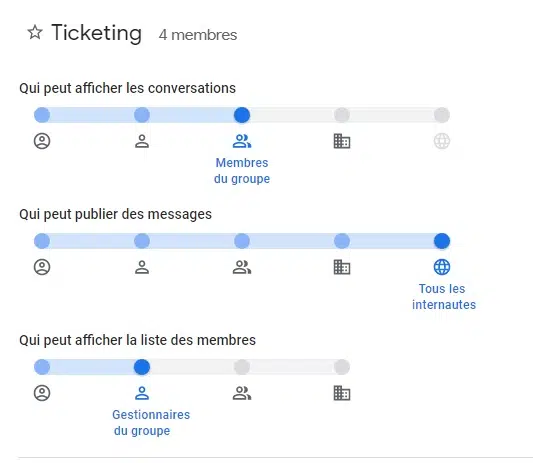Click 'Tous les internautes' label
This screenshot has width=533, height=463.
pos(444,297)
